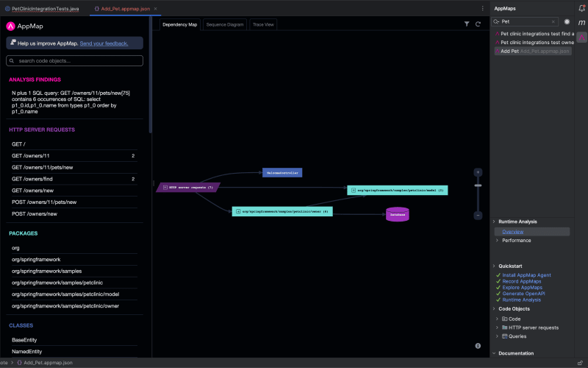Expand the petclinic/model package node
Screen dimensions: 588x368
pos(354,191)
